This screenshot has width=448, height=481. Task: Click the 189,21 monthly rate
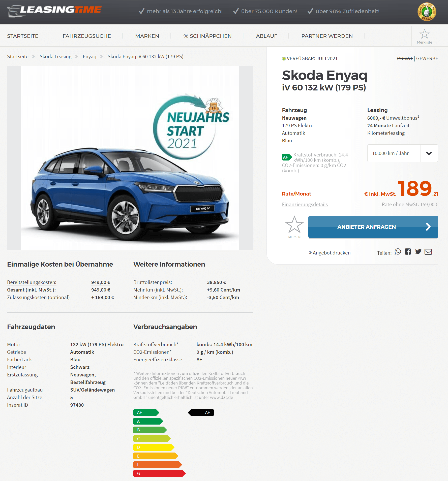pos(418,188)
